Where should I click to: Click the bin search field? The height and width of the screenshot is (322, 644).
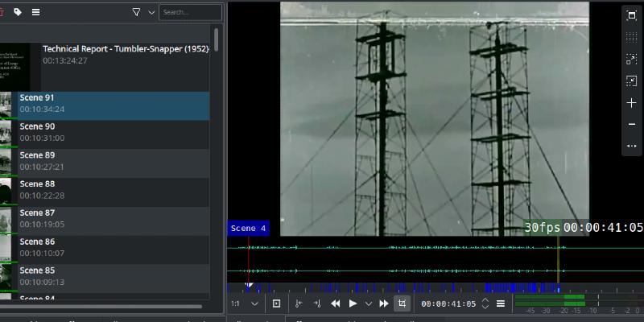[190, 12]
